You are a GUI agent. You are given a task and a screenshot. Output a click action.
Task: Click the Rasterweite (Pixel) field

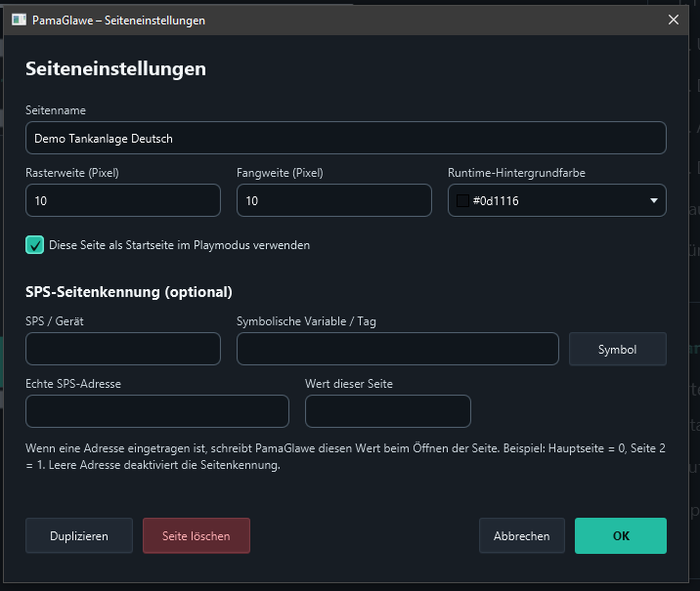click(x=123, y=200)
